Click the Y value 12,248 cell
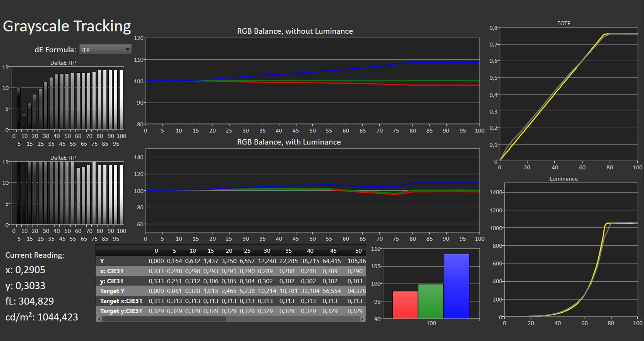The width and height of the screenshot is (644, 341). [x=267, y=261]
